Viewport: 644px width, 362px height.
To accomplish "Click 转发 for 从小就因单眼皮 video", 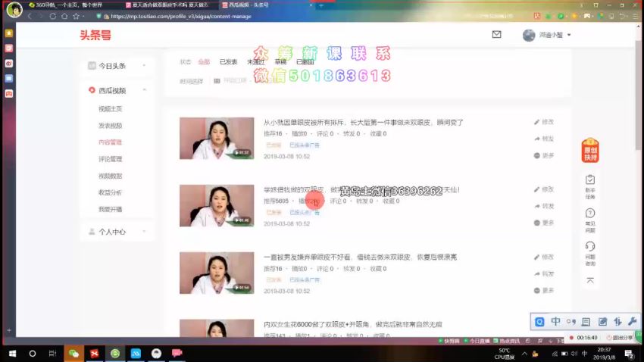I will coord(544,139).
